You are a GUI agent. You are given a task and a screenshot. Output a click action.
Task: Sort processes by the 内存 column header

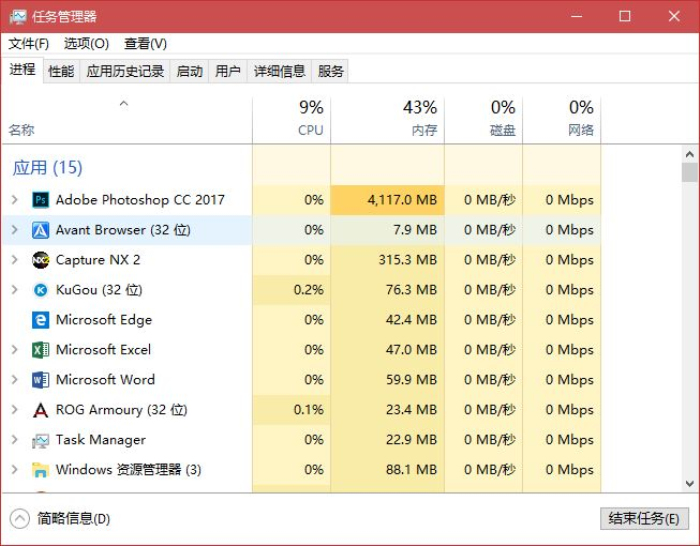[388, 120]
